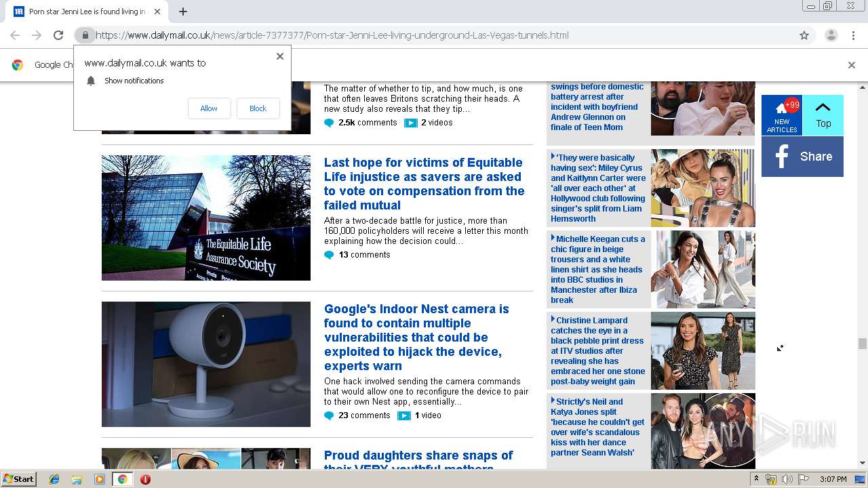Open Michelle Keegan beige trousers story
This screenshot has width=868, height=488.
[x=598, y=269]
